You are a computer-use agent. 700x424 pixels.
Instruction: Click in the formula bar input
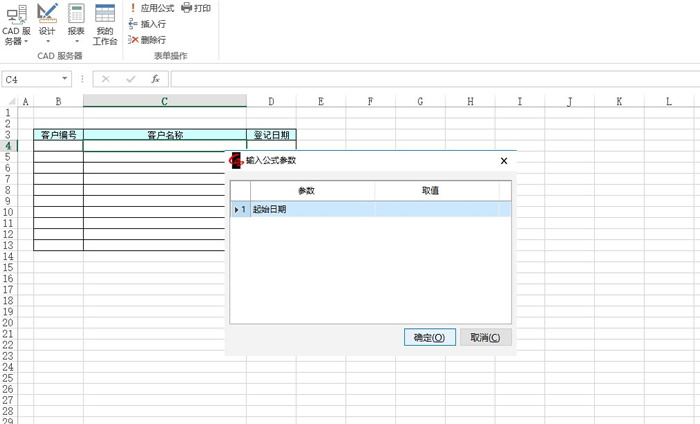(430, 79)
